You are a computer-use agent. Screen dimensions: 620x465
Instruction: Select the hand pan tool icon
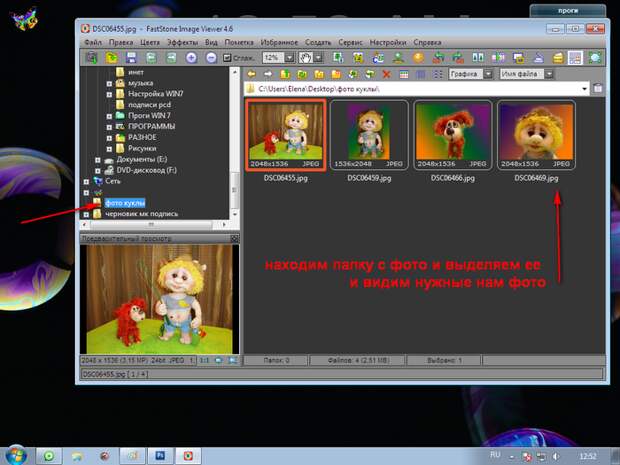point(305,58)
